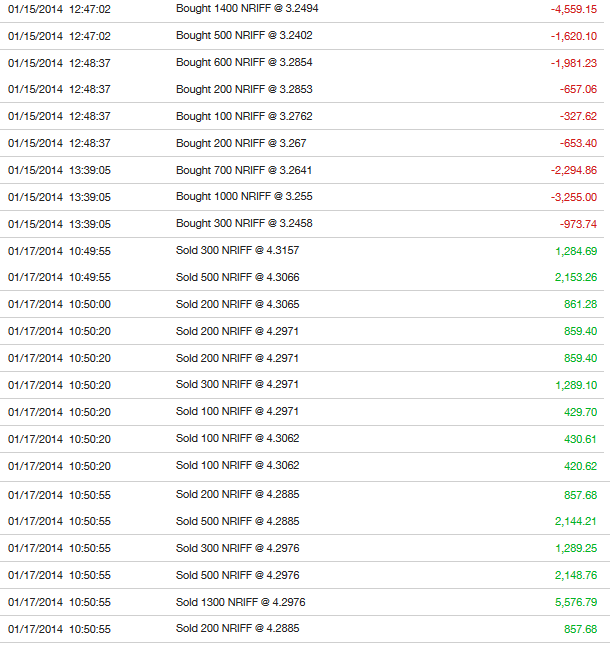The width and height of the screenshot is (613, 653).
Task: Click the -973.74 amount
Action: pyautogui.click(x=579, y=224)
